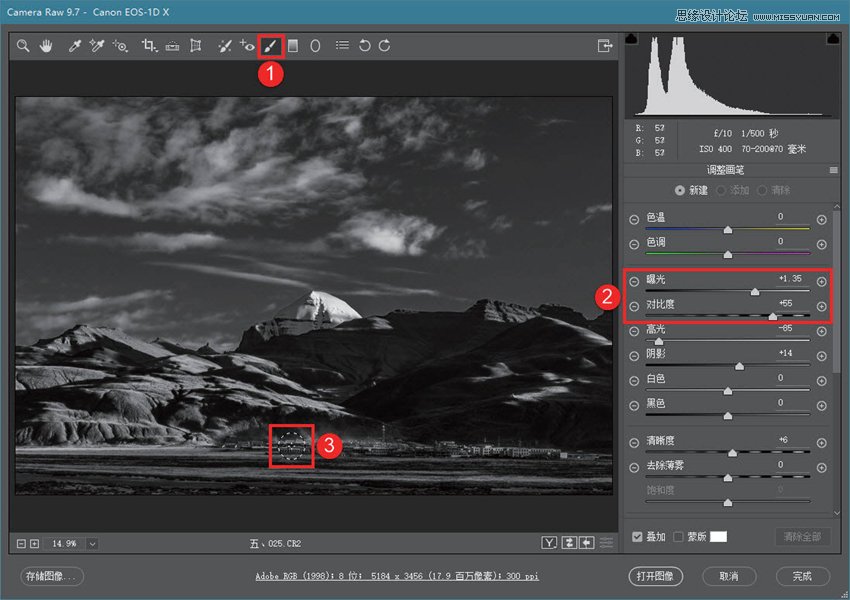This screenshot has height=600, width=850.
Task: Select the Zoom tool in toolbar
Action: click(x=23, y=46)
